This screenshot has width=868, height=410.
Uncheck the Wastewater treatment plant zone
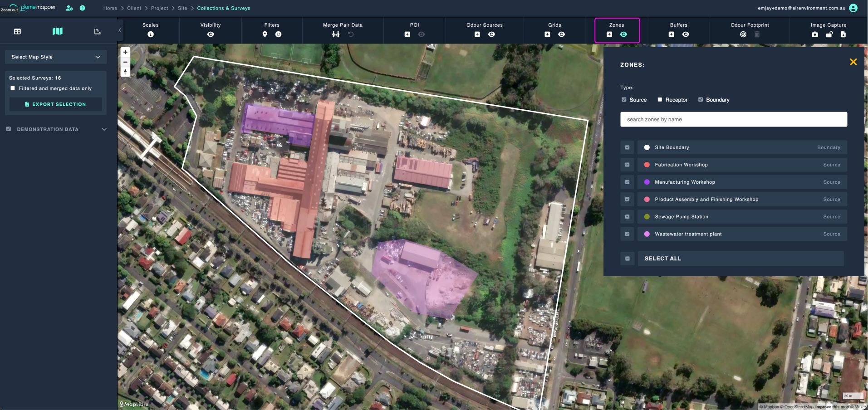(628, 234)
